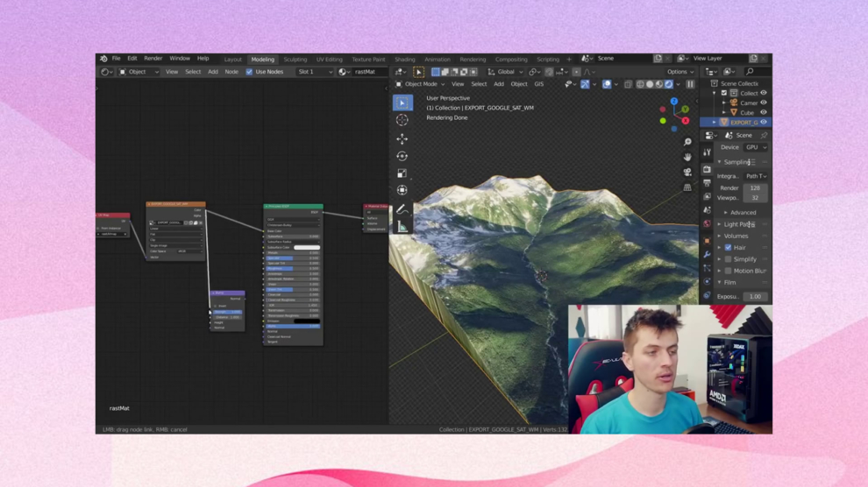Switch to the Shading workspace tab
The width and height of the screenshot is (868, 487).
(x=405, y=60)
